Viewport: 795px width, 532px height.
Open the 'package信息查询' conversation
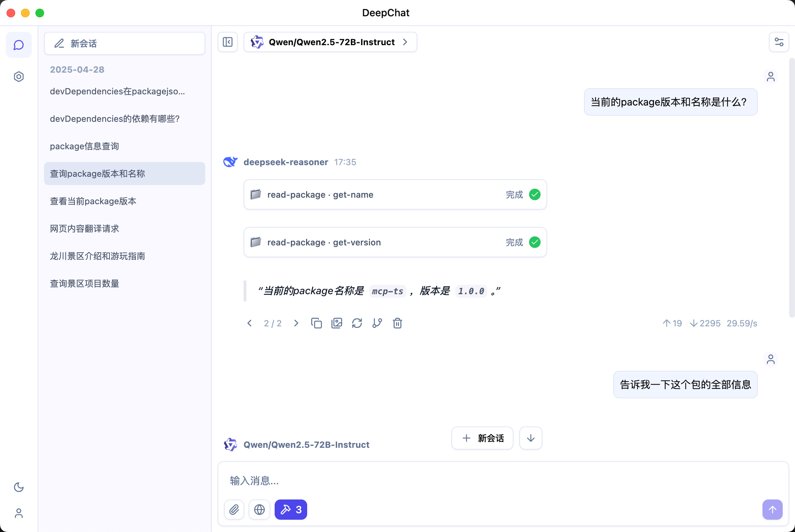point(85,146)
